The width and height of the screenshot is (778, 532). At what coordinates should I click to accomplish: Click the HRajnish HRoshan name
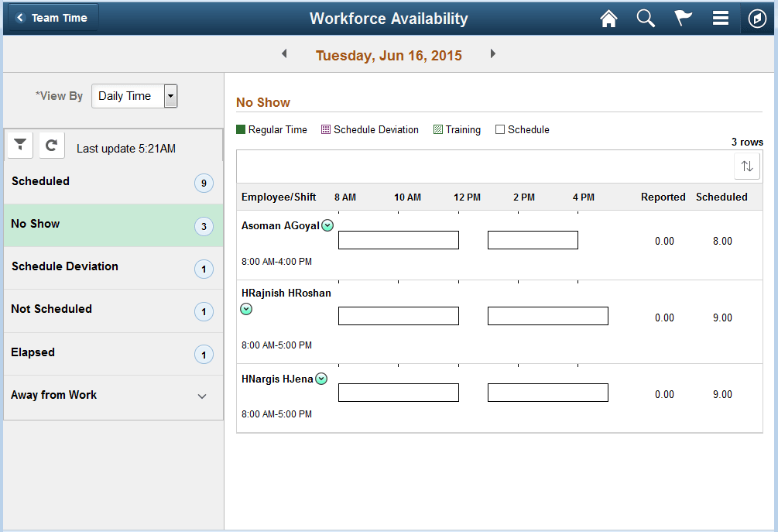coord(286,293)
